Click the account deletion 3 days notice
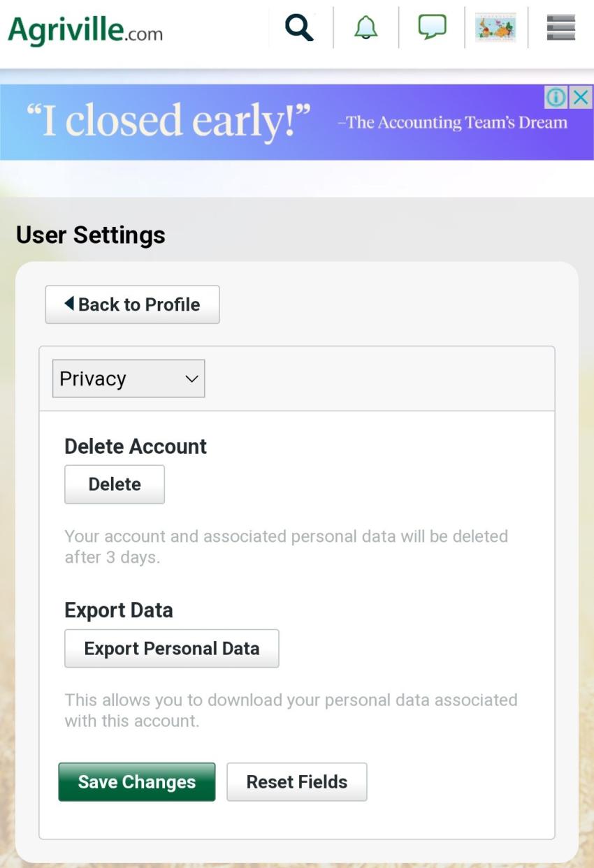The width and height of the screenshot is (594, 868). pos(286,547)
